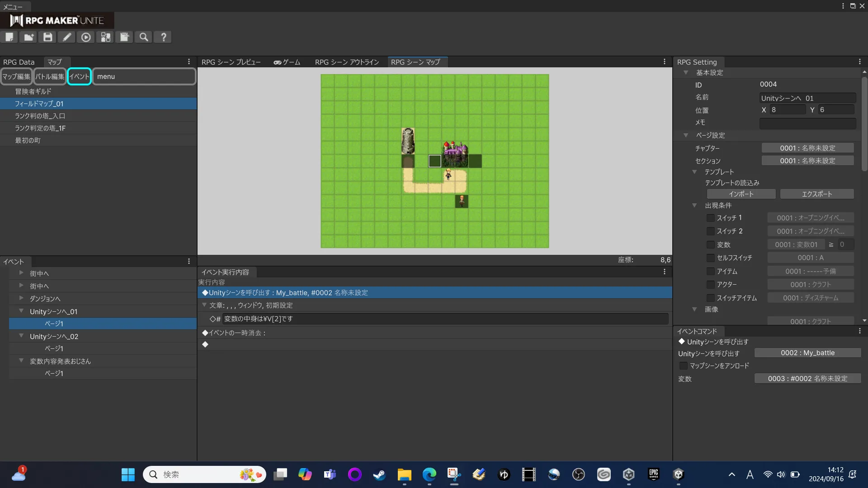Collapse the ページ設定 section
Image resolution: width=868 pixels, height=488 pixels.
point(686,135)
